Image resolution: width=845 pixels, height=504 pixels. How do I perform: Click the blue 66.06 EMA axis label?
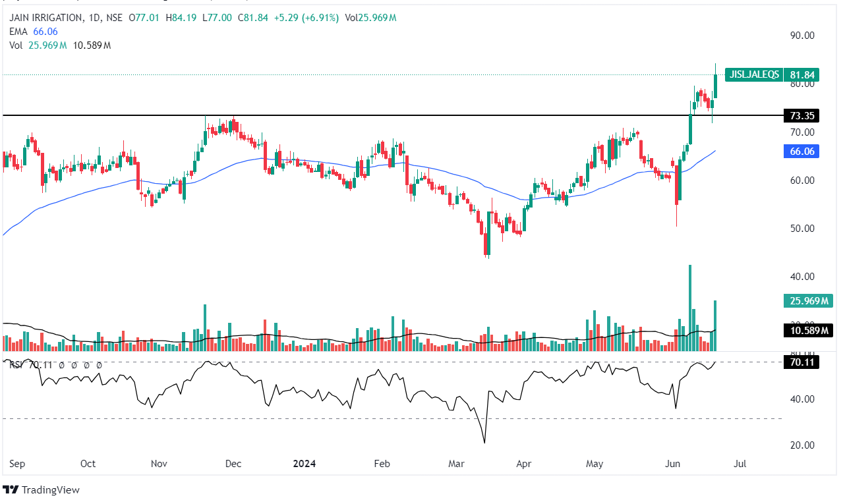coord(802,152)
